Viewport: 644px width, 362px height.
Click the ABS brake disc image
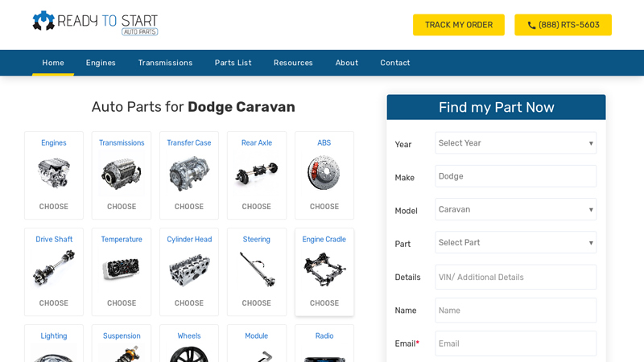pyautogui.click(x=324, y=173)
